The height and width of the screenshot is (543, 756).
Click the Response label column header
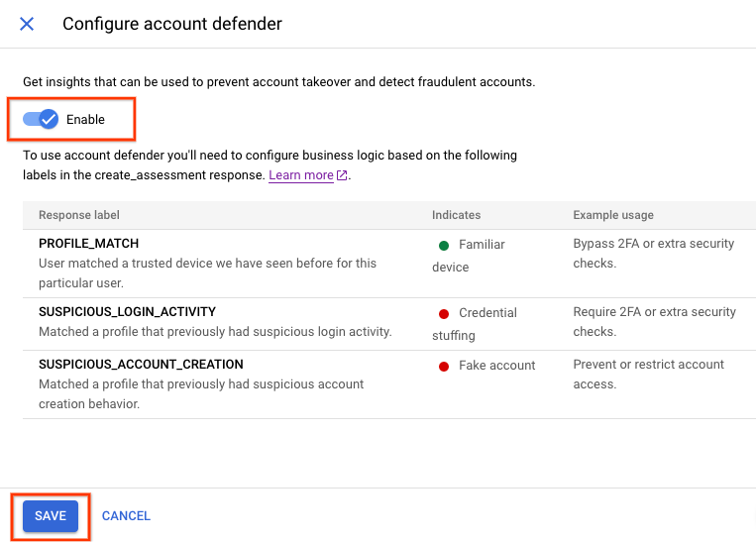(x=79, y=215)
